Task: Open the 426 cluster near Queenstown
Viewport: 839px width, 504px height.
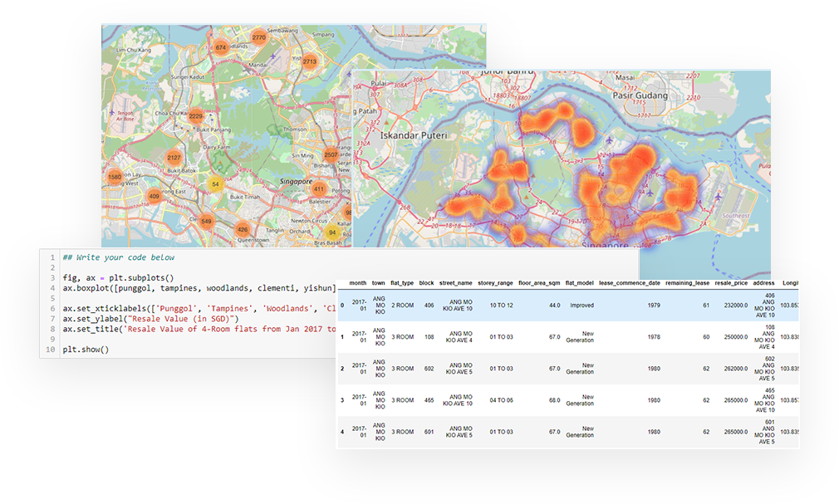Action: (242, 229)
